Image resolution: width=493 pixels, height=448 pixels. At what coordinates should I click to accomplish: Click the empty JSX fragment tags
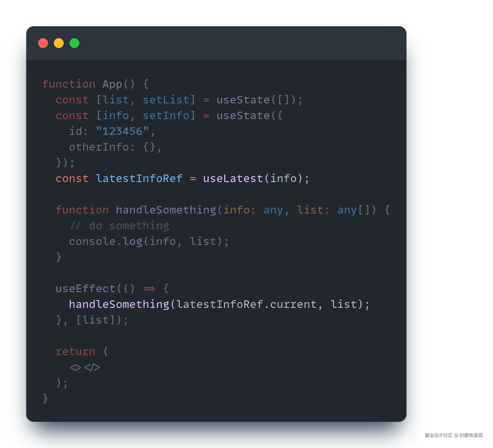[85, 367]
